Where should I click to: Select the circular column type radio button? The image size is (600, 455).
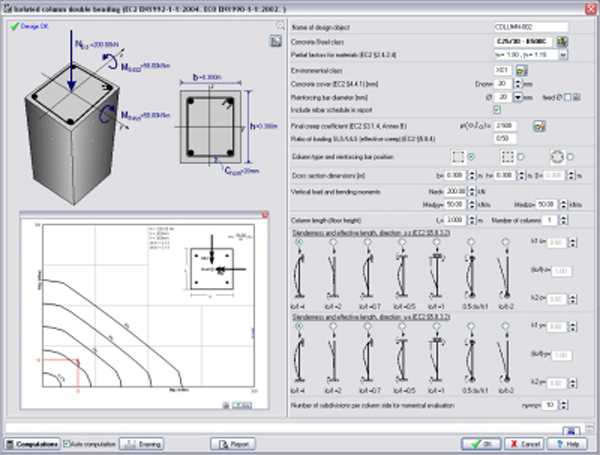572,156
